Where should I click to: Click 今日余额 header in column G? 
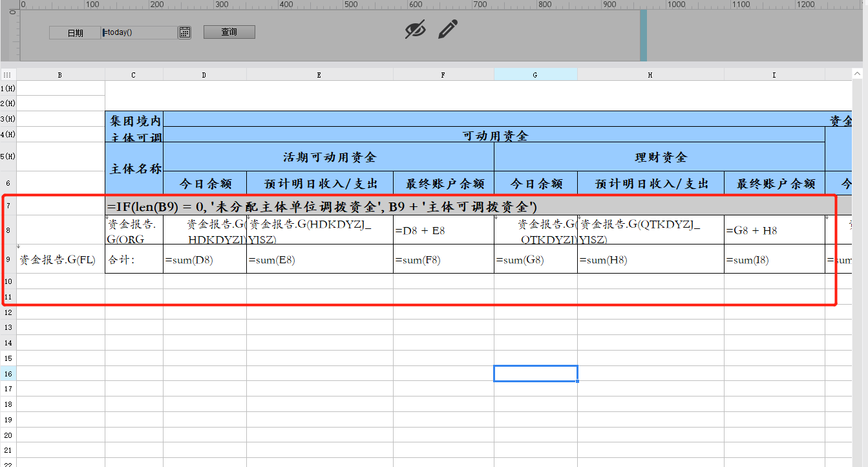click(535, 183)
